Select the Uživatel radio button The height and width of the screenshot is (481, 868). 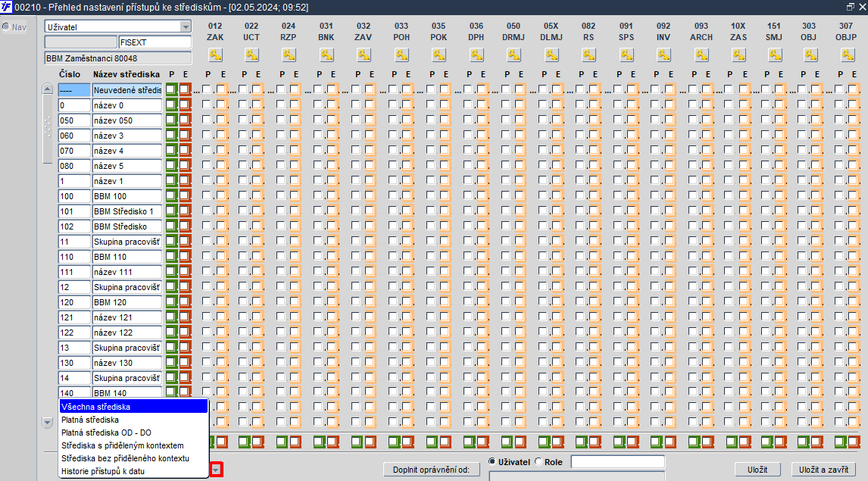[x=492, y=461]
